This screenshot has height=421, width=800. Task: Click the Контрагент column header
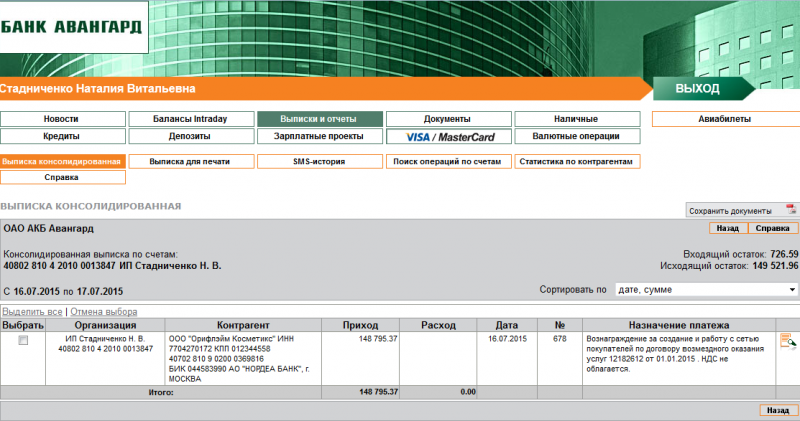click(243, 325)
